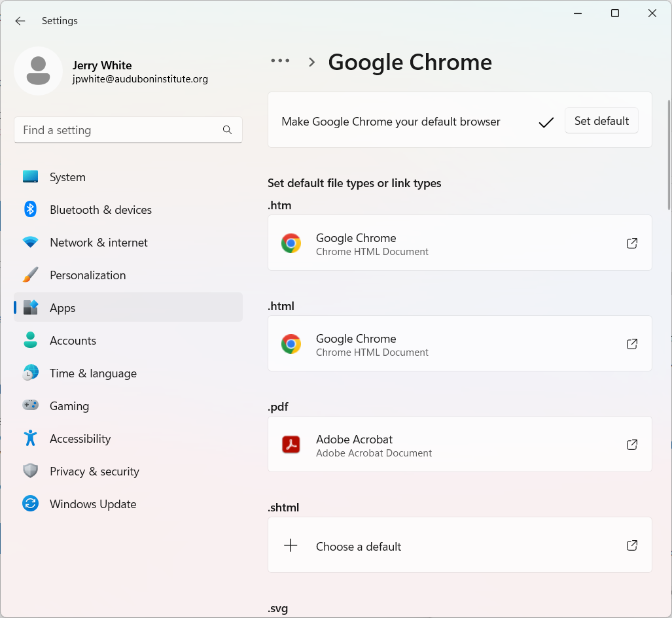Click the Google Chrome page title
This screenshot has width=672, height=618.
click(410, 63)
